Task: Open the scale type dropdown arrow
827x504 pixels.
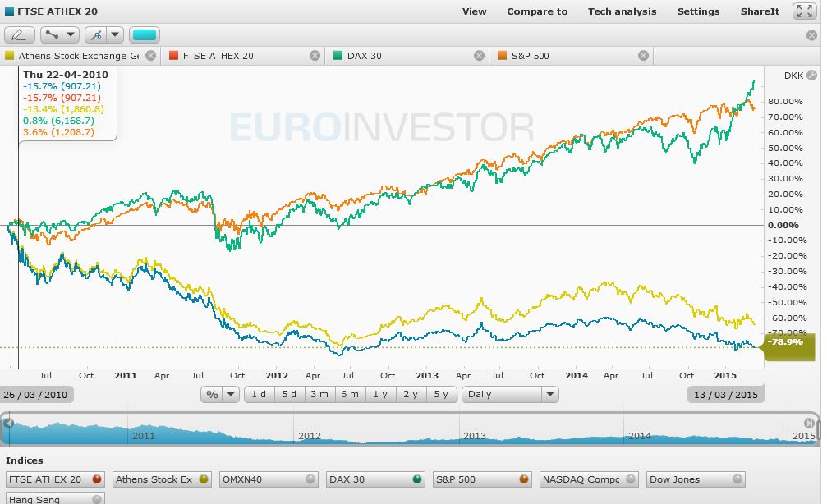Action: [231, 394]
